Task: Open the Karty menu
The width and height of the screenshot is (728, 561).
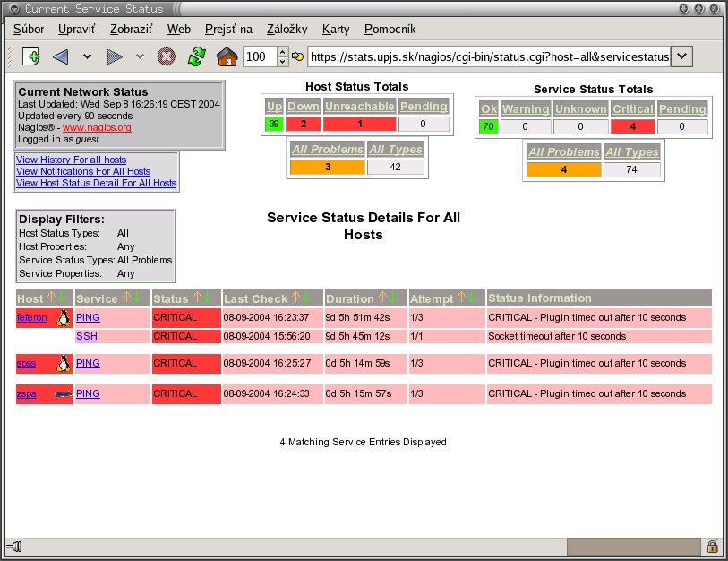Action: (336, 30)
